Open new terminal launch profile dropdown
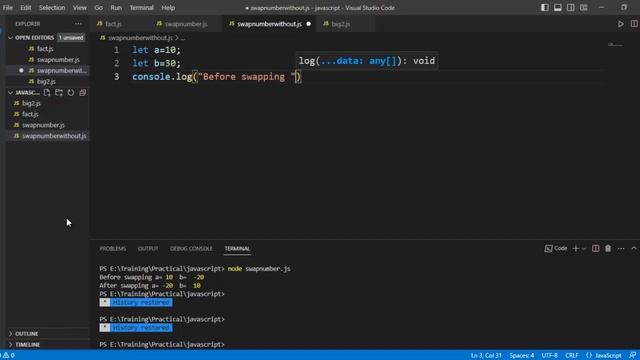The height and width of the screenshot is (360, 640). point(584,249)
